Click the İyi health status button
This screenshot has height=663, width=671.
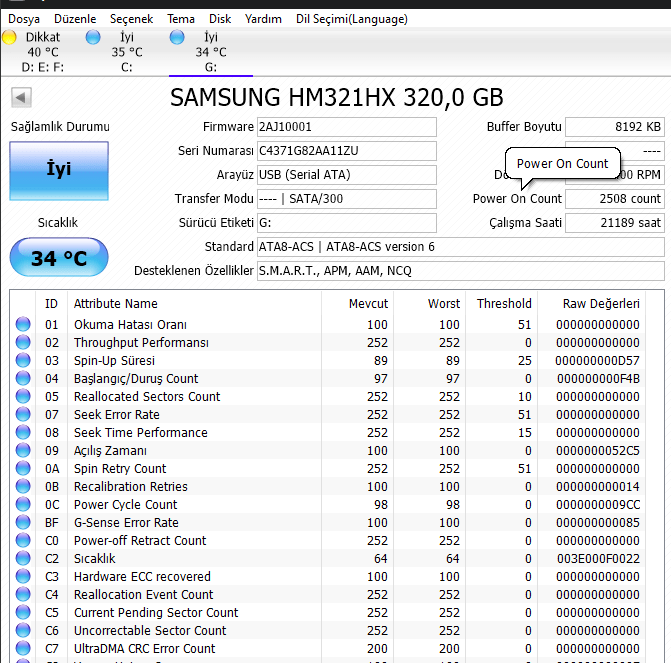click(59, 171)
